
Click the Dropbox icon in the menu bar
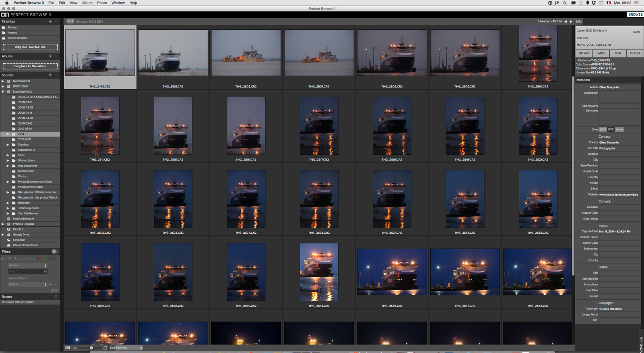click(x=594, y=3)
